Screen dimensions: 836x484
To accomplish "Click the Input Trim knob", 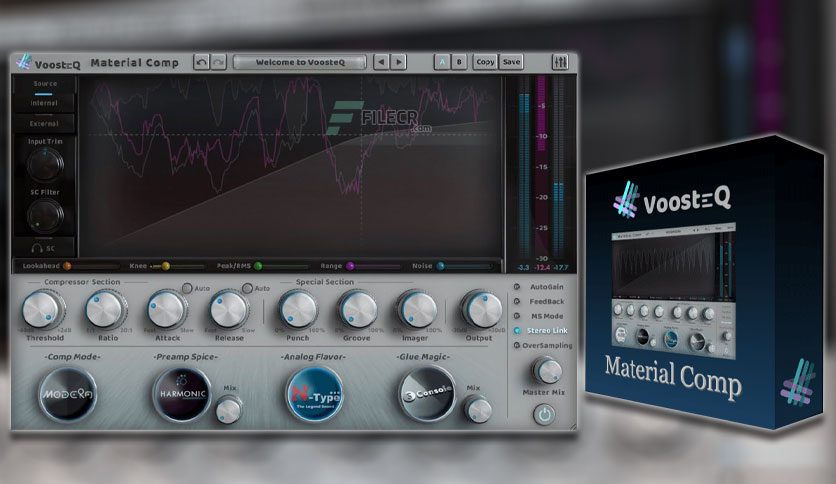I will coord(45,165).
